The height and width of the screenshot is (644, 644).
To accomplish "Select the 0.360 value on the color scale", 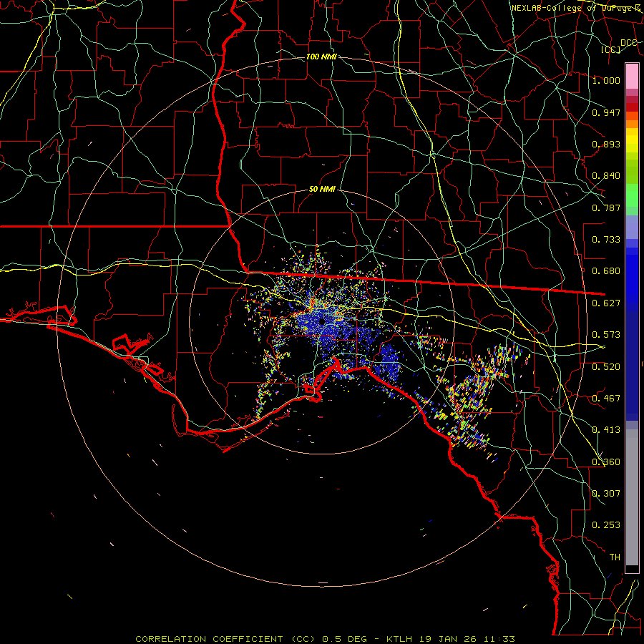I will pyautogui.click(x=606, y=462).
